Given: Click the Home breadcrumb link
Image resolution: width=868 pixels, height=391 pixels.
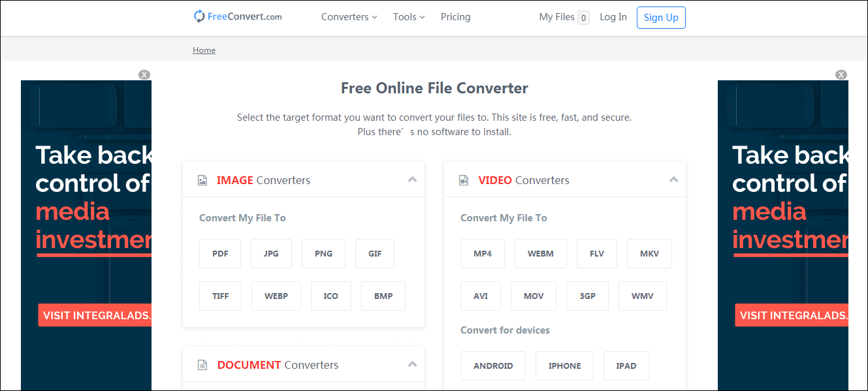Looking at the screenshot, I should [x=204, y=50].
